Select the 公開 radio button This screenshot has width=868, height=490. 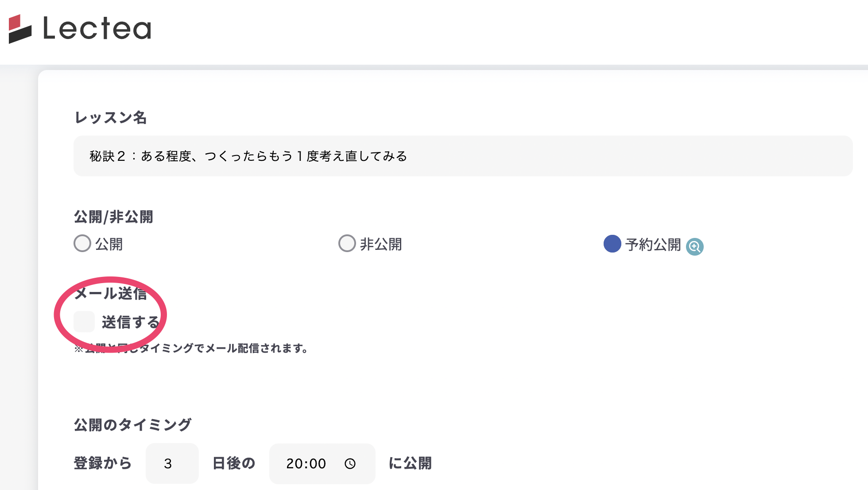(x=82, y=243)
